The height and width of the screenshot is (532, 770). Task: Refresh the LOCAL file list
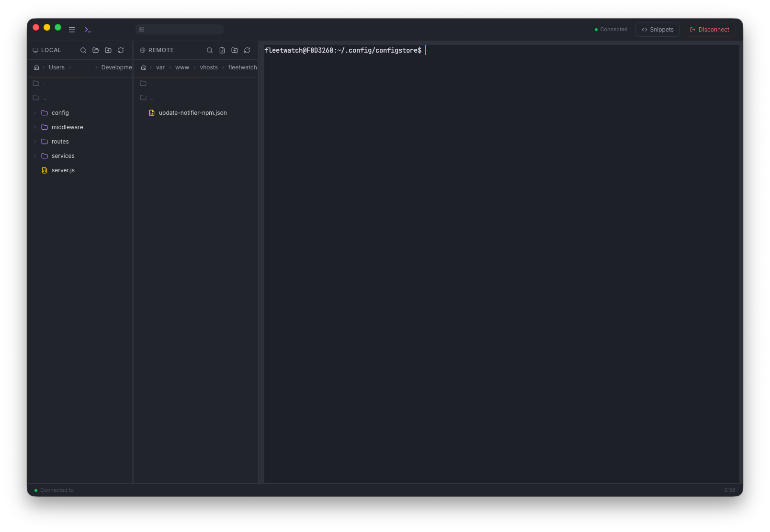tap(121, 50)
